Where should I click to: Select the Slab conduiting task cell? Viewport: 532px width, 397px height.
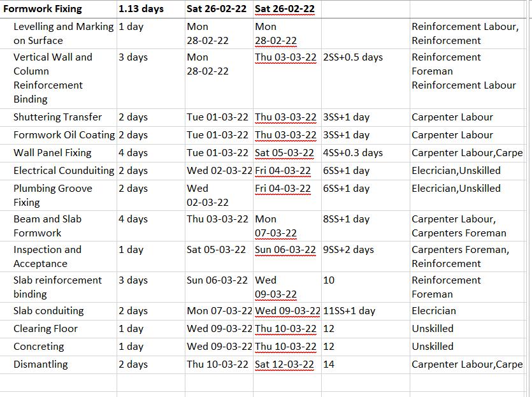[48, 311]
